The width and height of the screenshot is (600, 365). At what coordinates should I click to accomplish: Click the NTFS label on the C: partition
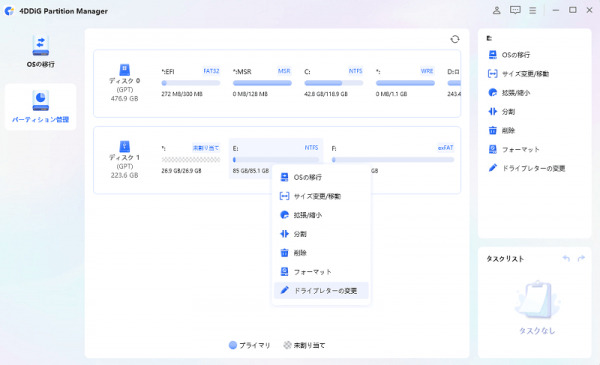(355, 71)
